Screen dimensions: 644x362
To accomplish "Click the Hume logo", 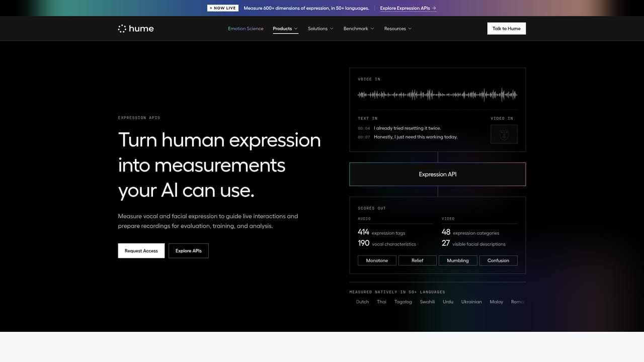I will pos(136,29).
